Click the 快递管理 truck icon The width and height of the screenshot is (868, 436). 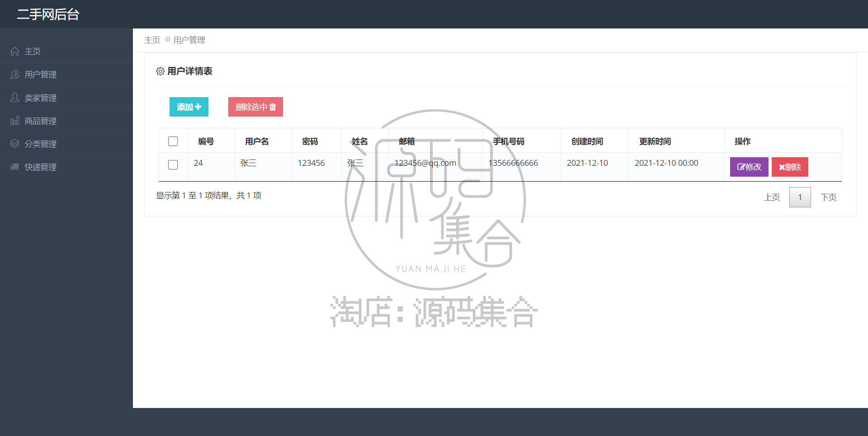pos(14,167)
